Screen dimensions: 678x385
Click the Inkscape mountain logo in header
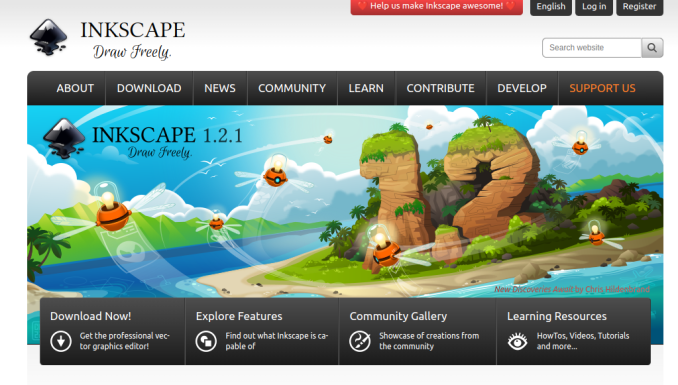(x=48, y=38)
